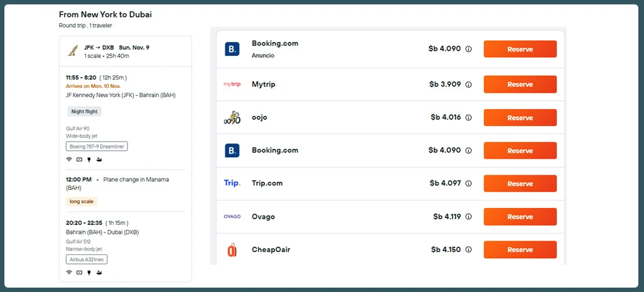Click the Gulf Air falcon logo
Screen dimensions: 644x292
point(73,51)
